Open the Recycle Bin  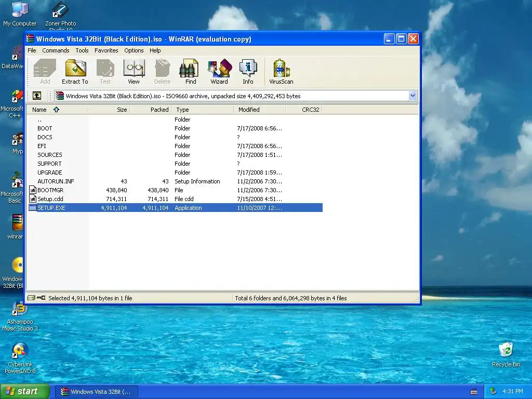506,354
